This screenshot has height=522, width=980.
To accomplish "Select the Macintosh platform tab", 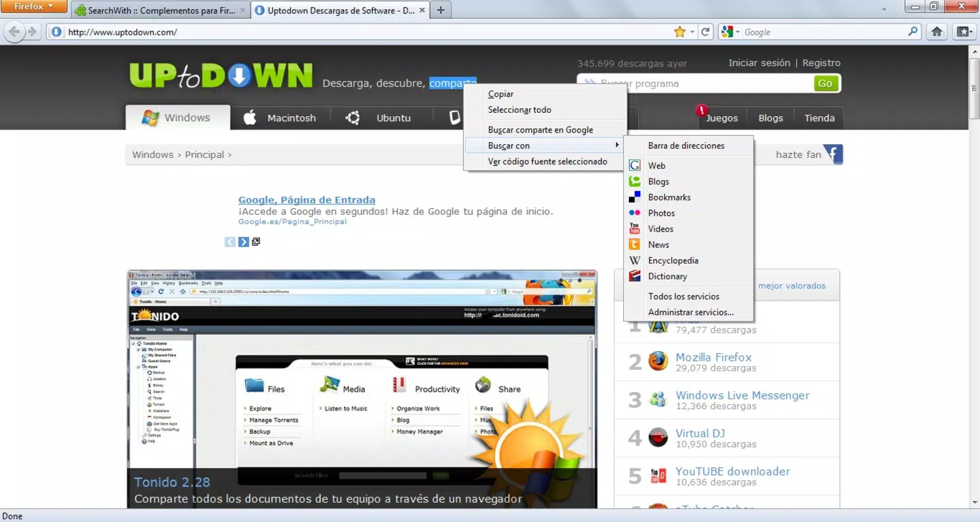I will 280,118.
